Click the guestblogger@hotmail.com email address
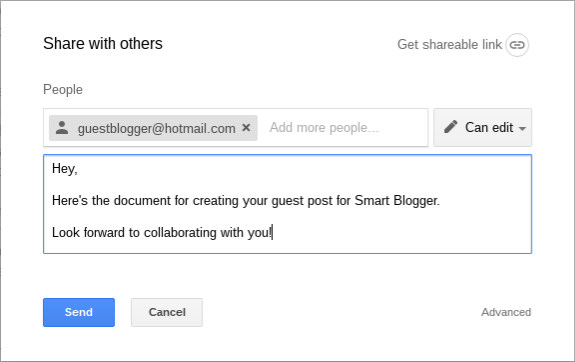 click(157, 128)
